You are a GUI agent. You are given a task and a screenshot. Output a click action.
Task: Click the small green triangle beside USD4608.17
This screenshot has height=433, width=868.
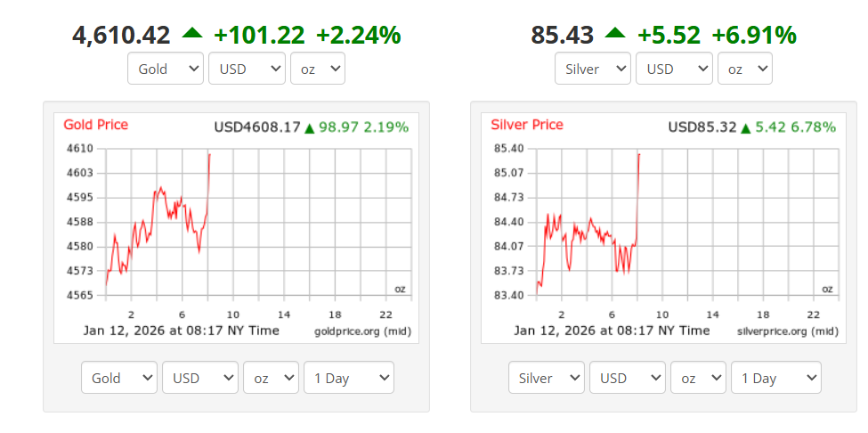click(310, 128)
